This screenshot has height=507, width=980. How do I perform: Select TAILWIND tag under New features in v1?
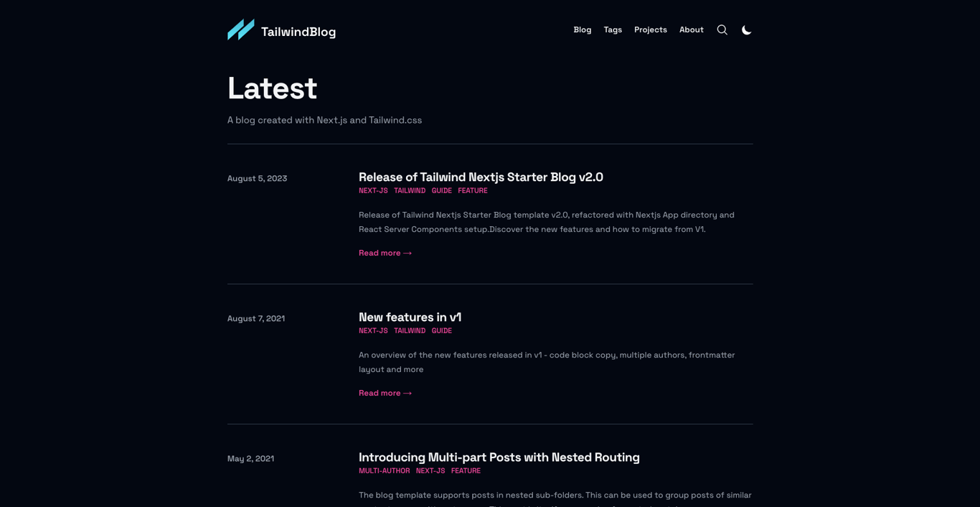coord(410,330)
